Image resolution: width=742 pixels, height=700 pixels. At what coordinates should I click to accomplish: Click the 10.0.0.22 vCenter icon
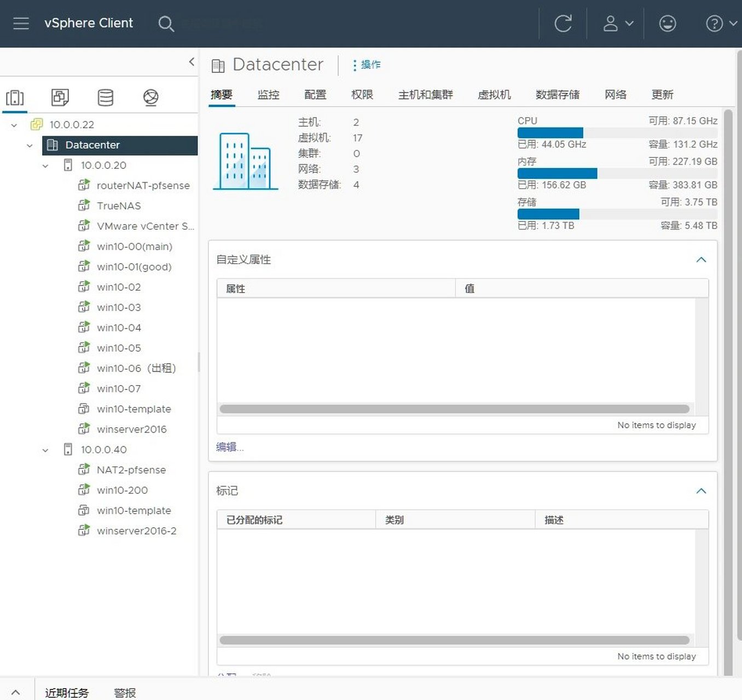click(x=37, y=124)
